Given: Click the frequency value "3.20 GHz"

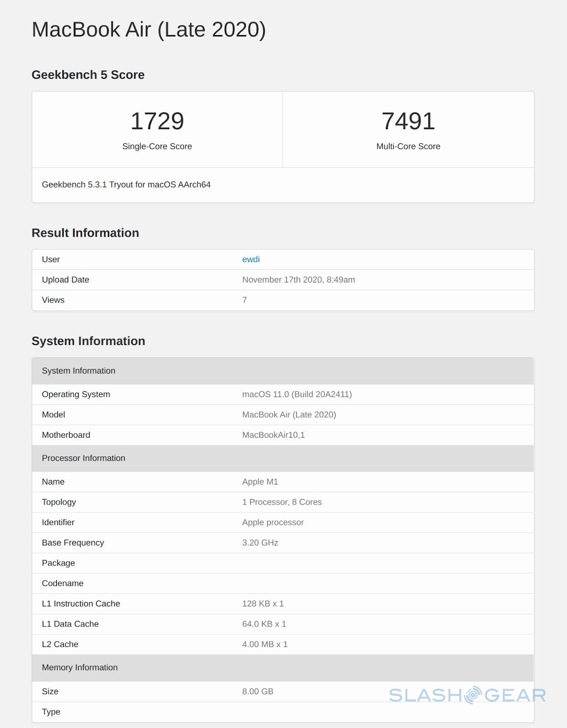Looking at the screenshot, I should 260,543.
